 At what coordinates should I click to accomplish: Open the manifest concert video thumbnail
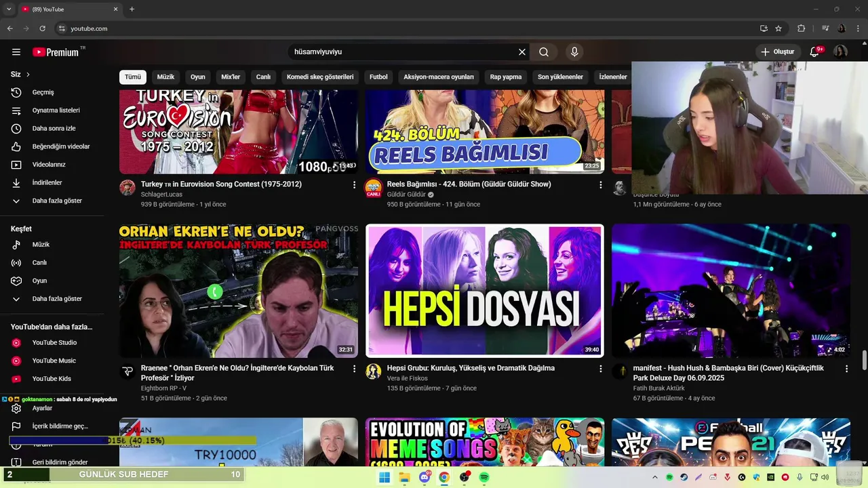point(731,291)
